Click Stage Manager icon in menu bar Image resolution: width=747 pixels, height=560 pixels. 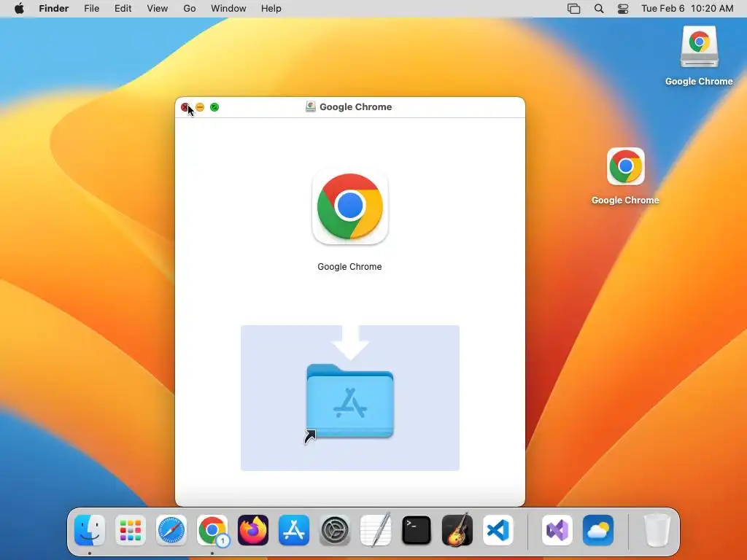coord(573,9)
